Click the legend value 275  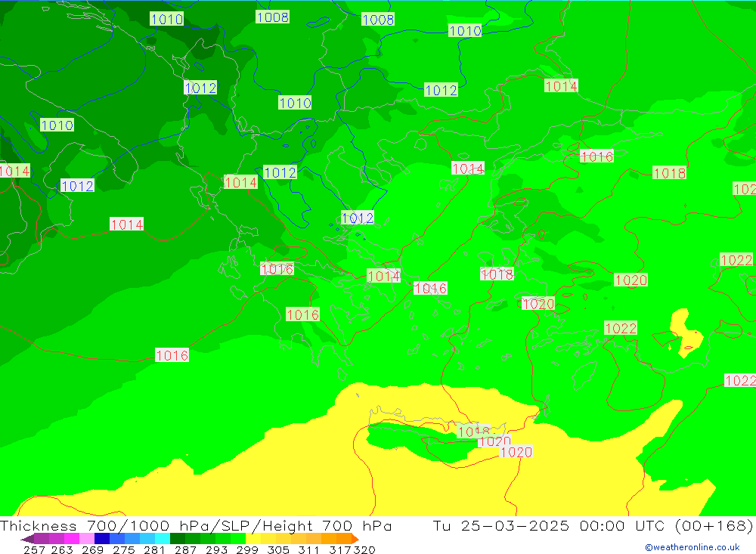(x=123, y=549)
